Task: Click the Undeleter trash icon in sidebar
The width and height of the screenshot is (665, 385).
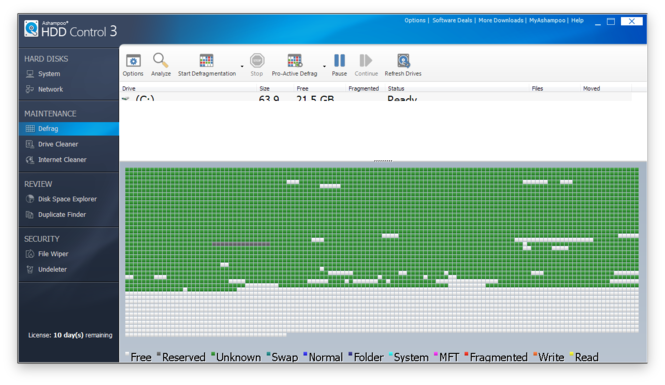Action: click(x=30, y=269)
